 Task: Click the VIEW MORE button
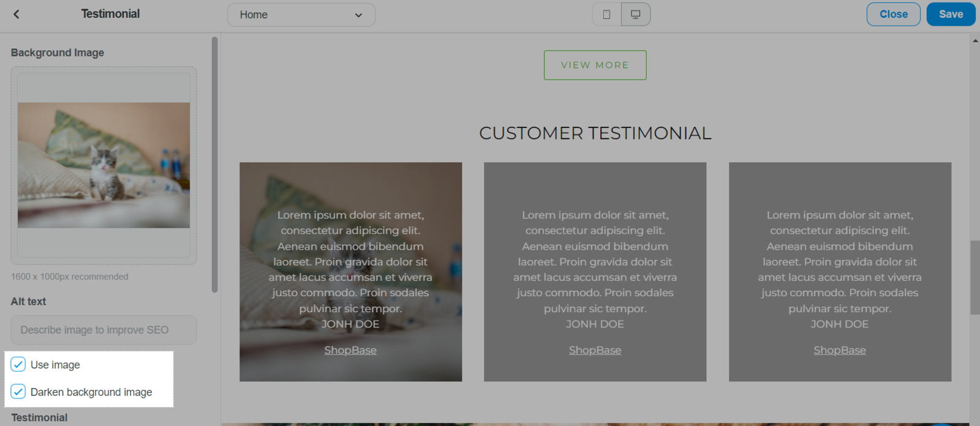click(595, 65)
